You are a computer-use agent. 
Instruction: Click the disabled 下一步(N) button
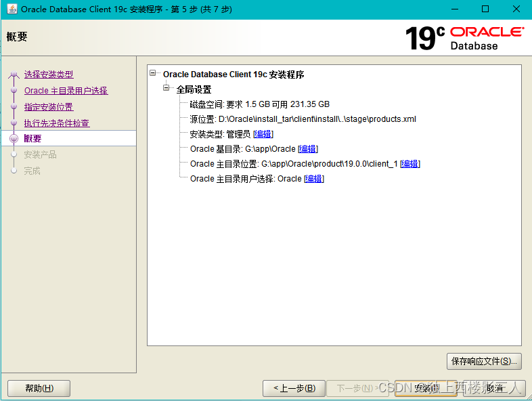[357, 388]
